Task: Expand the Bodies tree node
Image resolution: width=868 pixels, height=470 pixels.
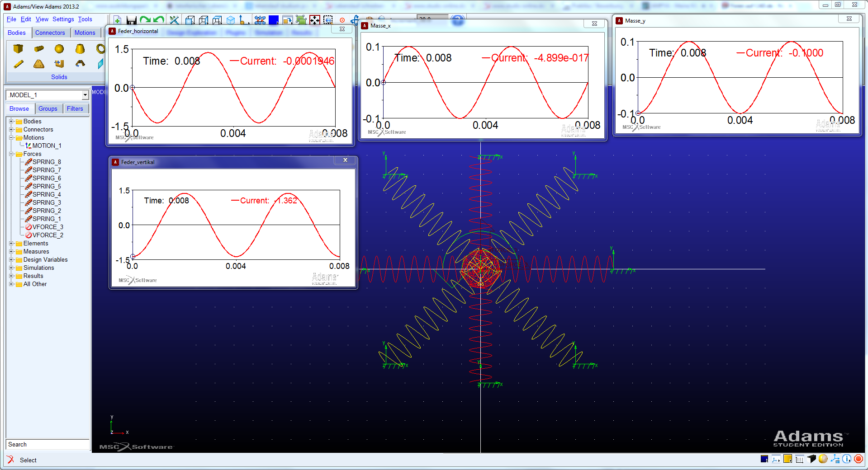Action: coord(11,121)
